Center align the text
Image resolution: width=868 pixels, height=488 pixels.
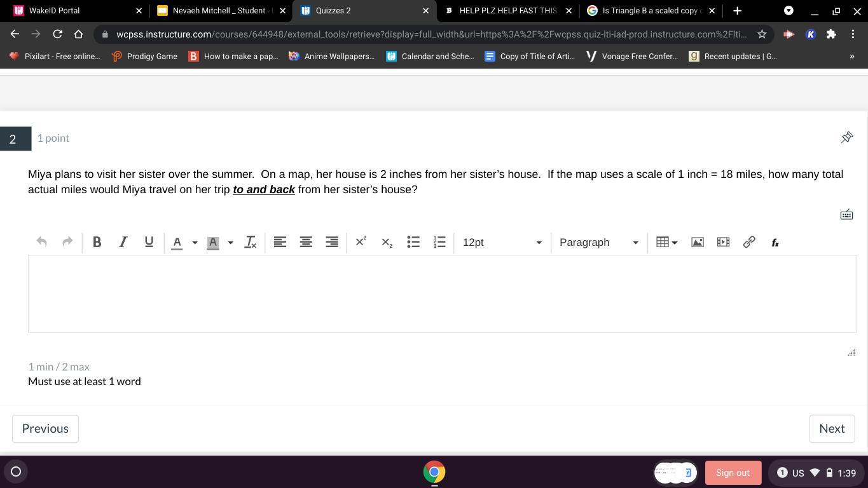point(306,242)
